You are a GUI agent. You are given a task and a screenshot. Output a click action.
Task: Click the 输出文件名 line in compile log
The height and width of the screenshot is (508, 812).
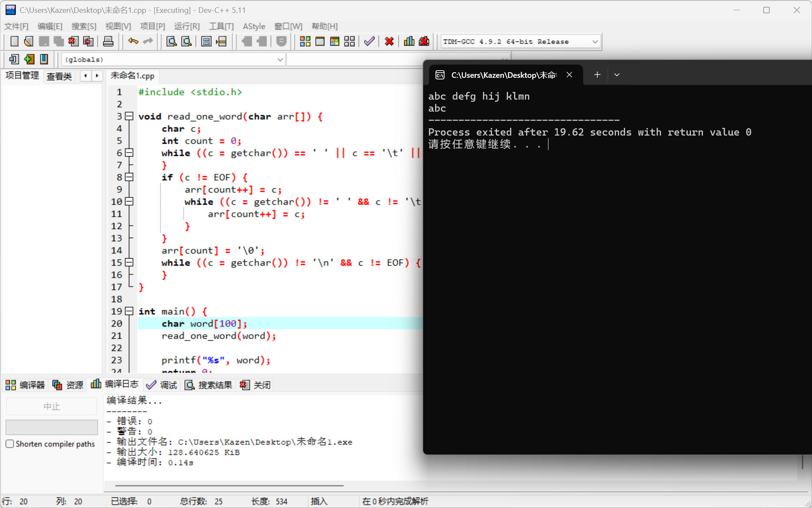point(230,442)
